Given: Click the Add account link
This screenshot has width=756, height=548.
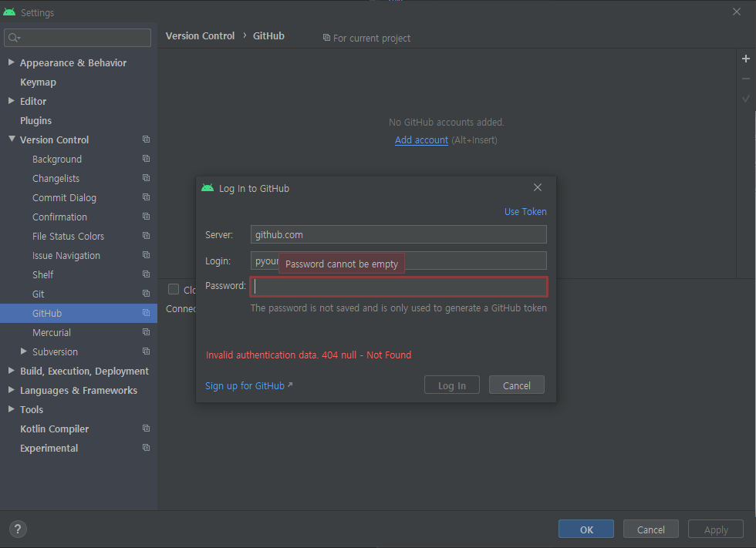Looking at the screenshot, I should [421, 140].
